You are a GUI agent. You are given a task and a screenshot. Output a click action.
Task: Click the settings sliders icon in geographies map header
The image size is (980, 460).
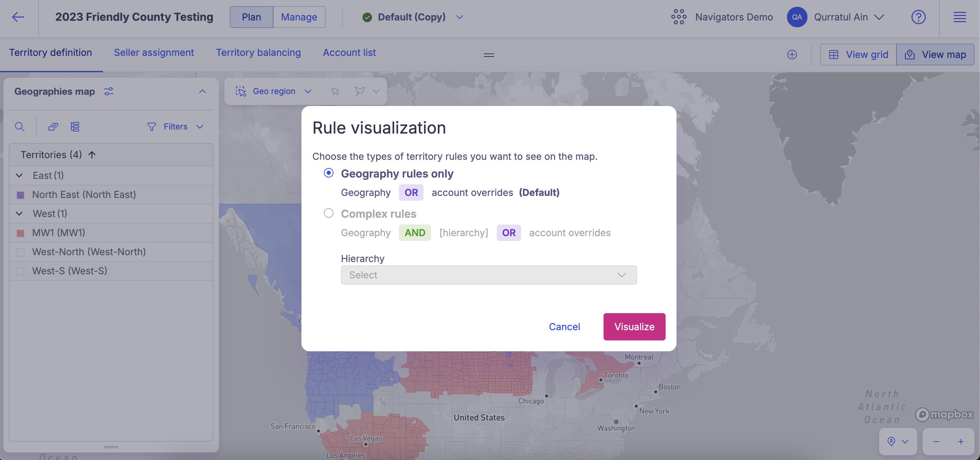(108, 92)
